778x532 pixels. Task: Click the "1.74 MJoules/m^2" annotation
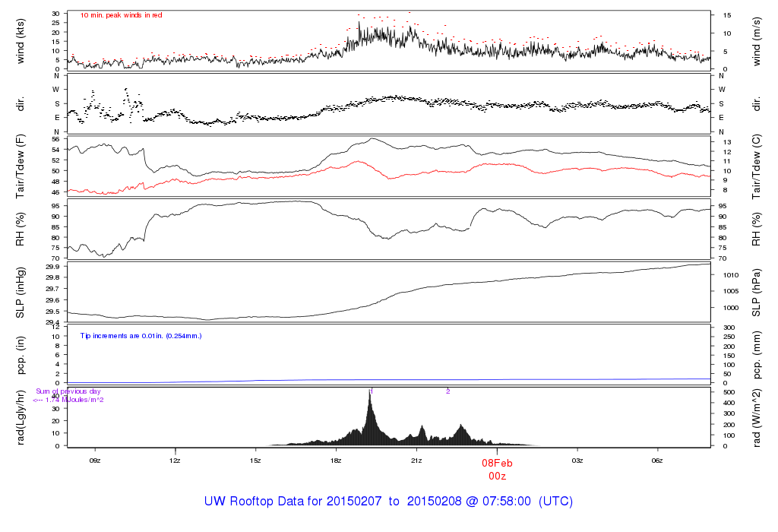pos(74,400)
